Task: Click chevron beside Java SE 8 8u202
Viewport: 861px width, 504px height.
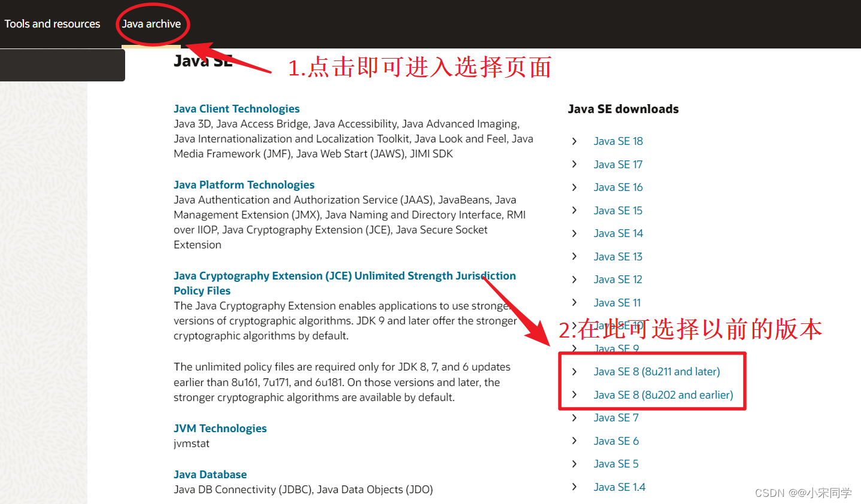Action: point(574,394)
